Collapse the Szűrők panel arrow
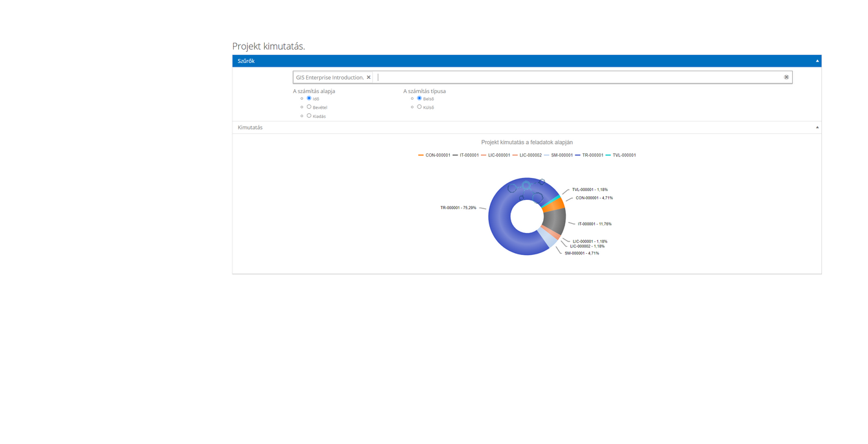Image resolution: width=868 pixels, height=444 pixels. tap(817, 61)
